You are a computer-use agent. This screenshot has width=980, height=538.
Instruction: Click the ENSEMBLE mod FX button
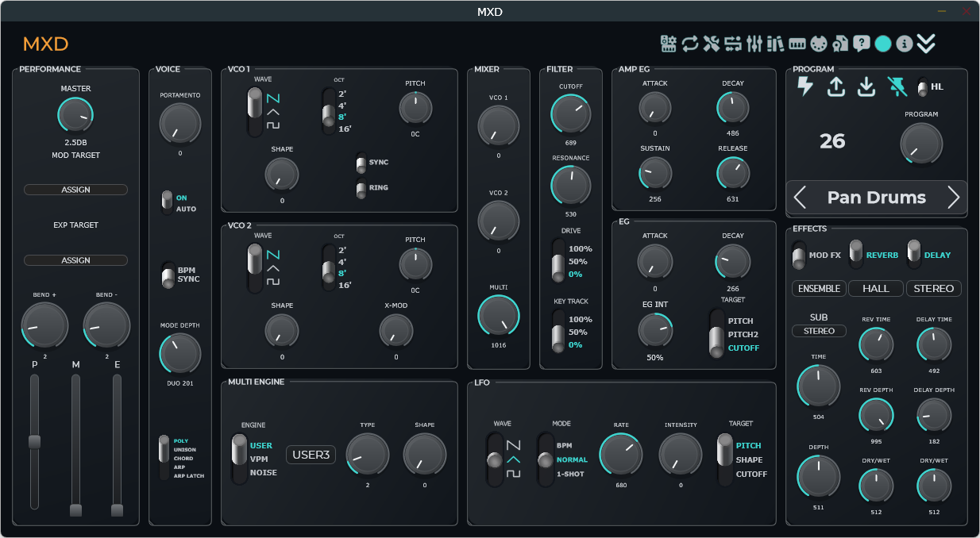click(819, 289)
